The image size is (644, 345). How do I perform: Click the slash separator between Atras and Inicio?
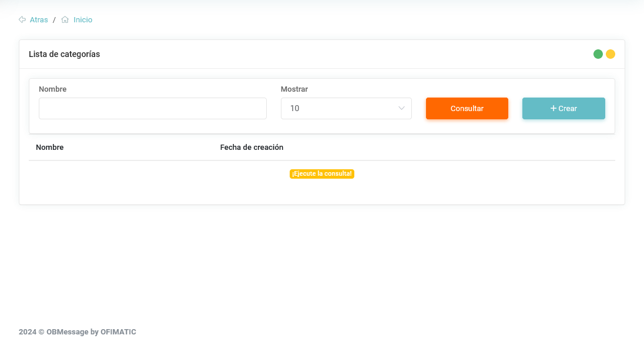pos(54,20)
